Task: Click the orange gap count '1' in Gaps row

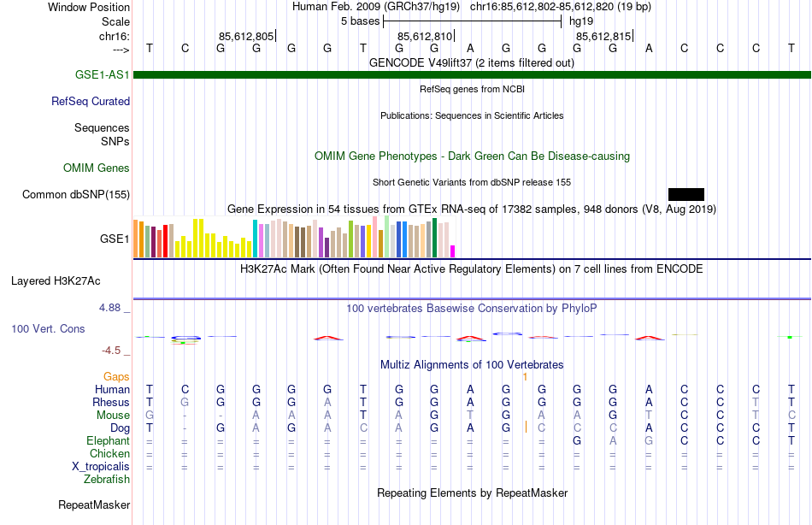Action: (525, 377)
